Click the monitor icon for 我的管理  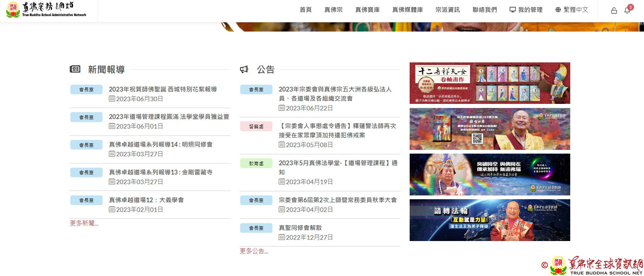(512, 10)
